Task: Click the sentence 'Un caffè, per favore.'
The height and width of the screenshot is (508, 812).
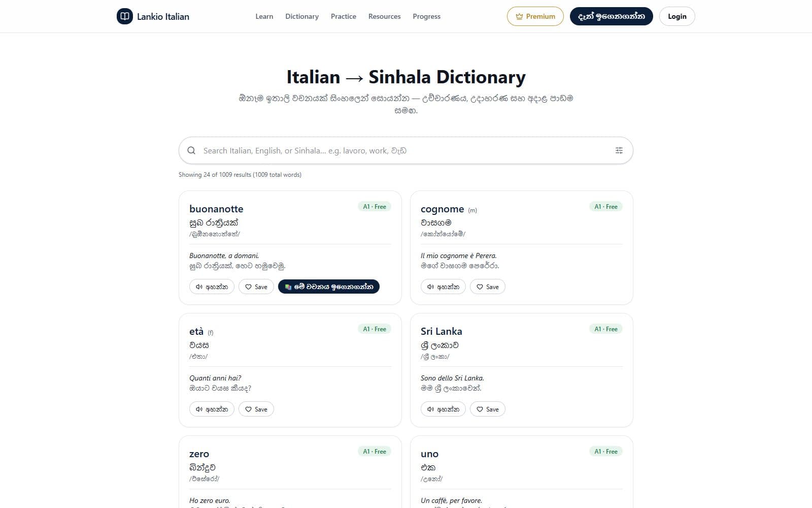Action: tap(451, 500)
